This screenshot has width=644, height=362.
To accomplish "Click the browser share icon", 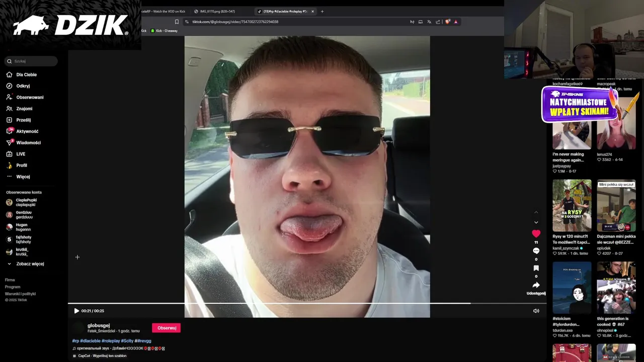I will (438, 22).
